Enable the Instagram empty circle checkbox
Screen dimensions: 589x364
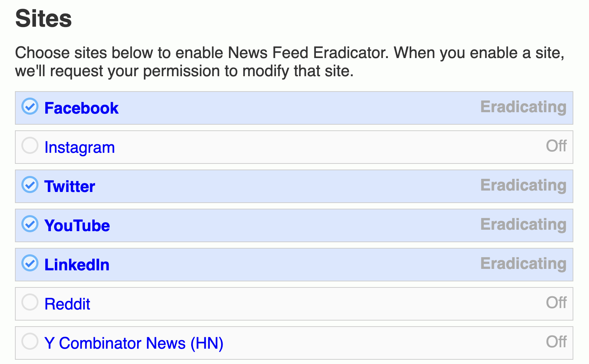coord(30,145)
